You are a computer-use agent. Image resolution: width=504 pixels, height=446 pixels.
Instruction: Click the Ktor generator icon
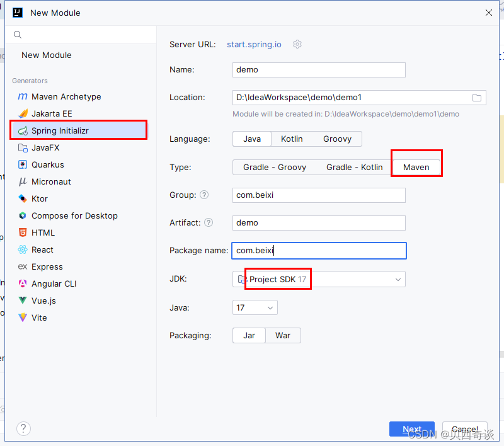[23, 198]
